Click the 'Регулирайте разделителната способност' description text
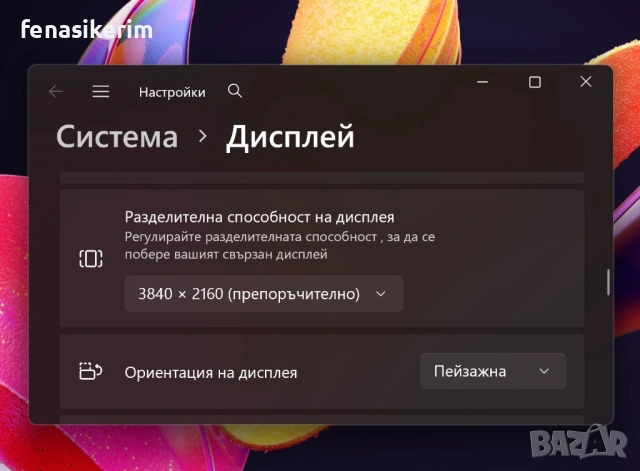This screenshot has height=471, width=640. tap(280, 245)
